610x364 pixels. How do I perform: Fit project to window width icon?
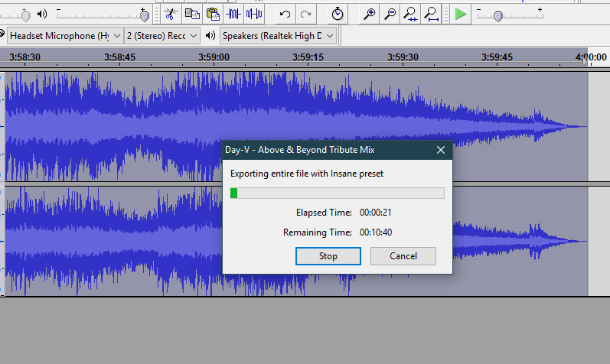point(431,15)
